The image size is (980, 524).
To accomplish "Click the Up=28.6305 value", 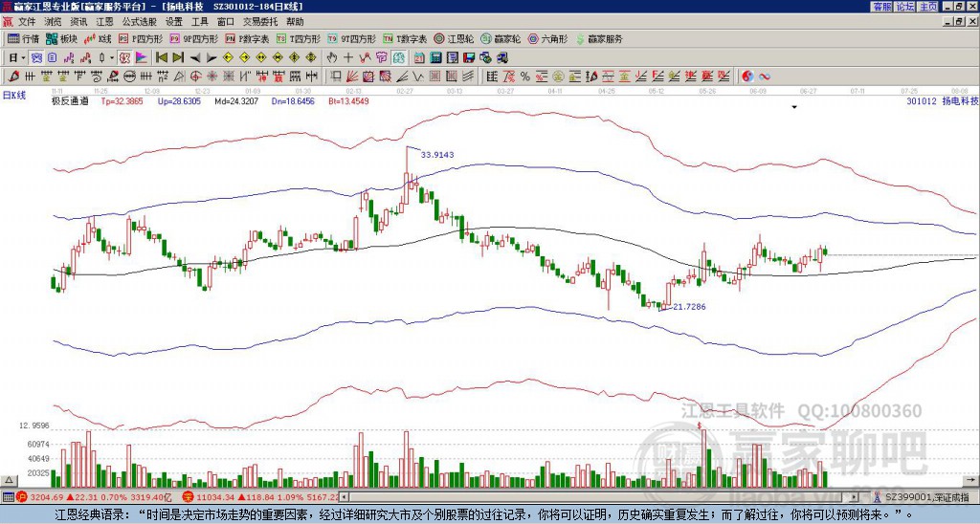I will 179,100.
